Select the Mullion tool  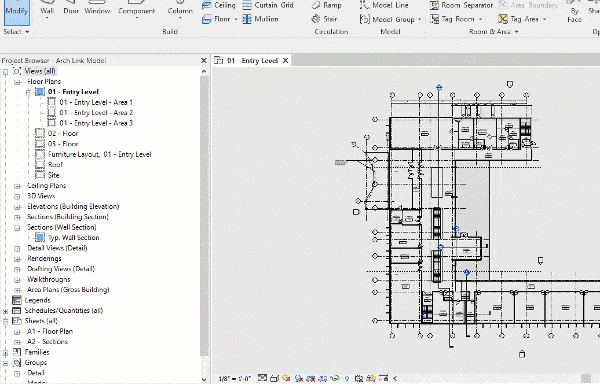pyautogui.click(x=260, y=19)
